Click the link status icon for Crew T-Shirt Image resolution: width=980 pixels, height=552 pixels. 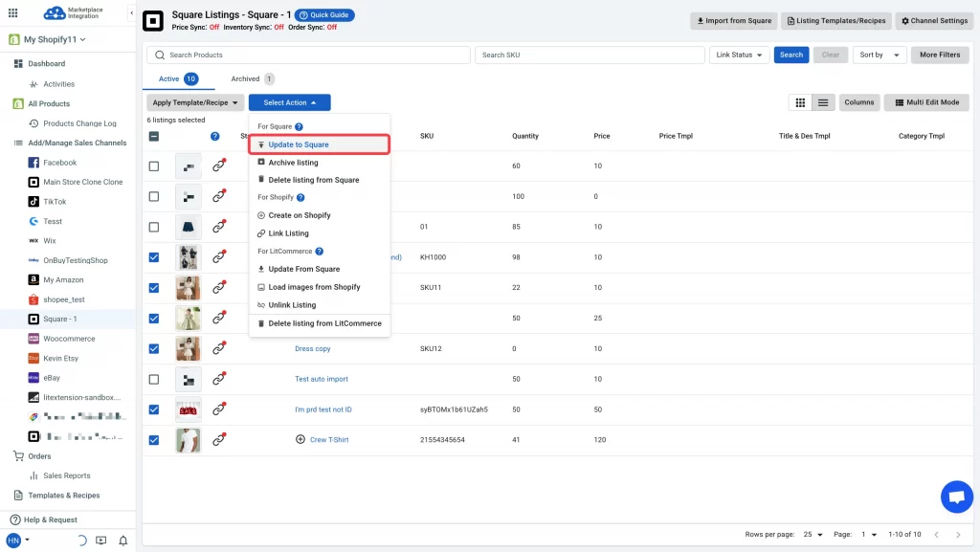click(219, 440)
